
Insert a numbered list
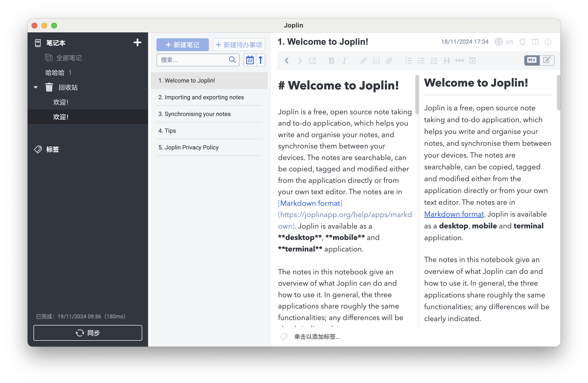421,60
